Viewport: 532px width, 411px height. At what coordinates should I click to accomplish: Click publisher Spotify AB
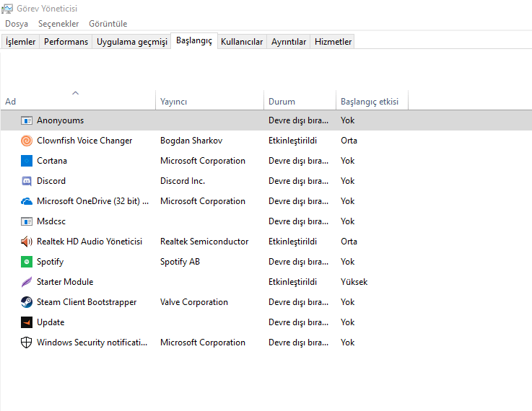(180, 262)
